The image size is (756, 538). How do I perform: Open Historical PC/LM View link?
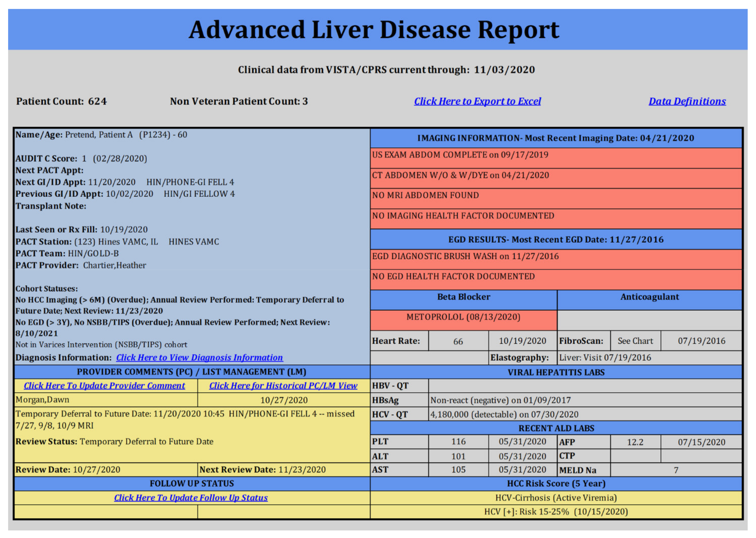[283, 386]
